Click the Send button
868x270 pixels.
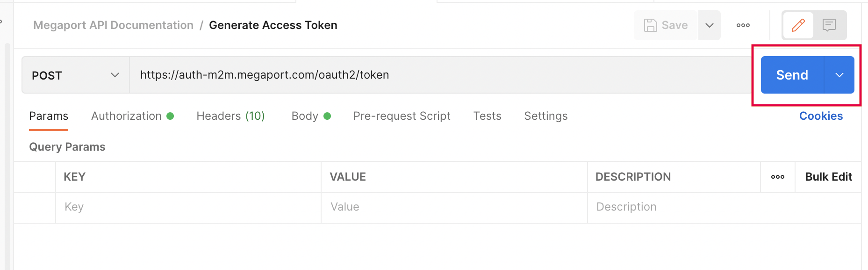point(792,74)
